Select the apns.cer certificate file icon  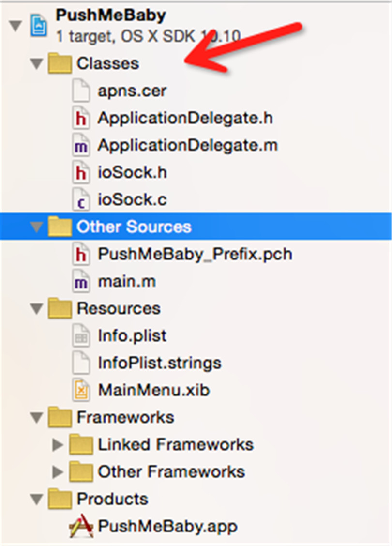coord(81,91)
